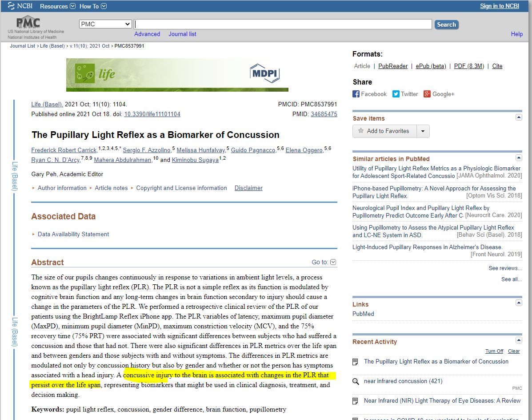Open author Sergio F. Azzolino

(x=147, y=150)
